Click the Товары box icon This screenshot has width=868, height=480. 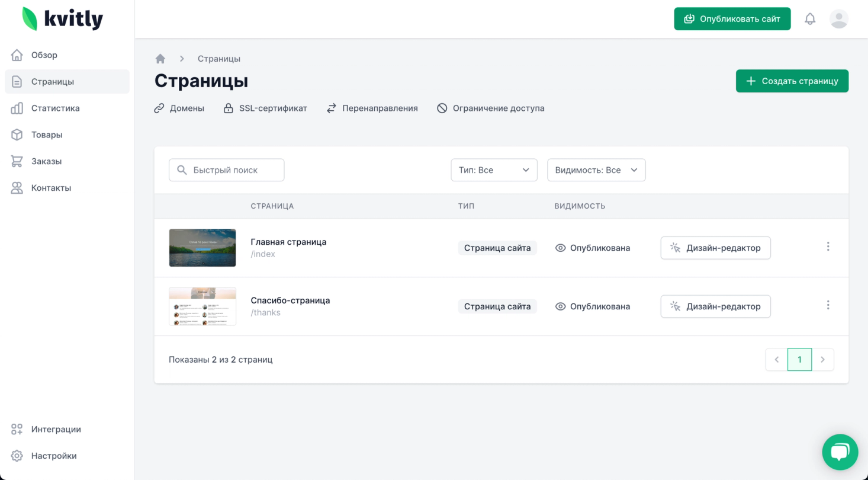tap(17, 135)
